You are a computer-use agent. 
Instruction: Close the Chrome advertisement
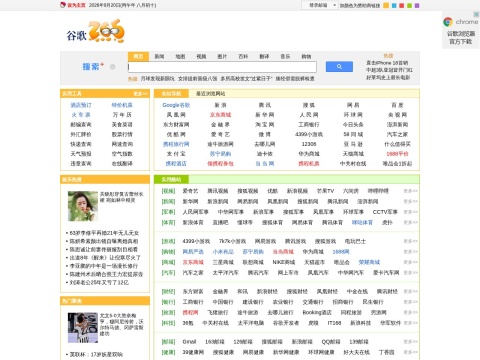coord(476,14)
